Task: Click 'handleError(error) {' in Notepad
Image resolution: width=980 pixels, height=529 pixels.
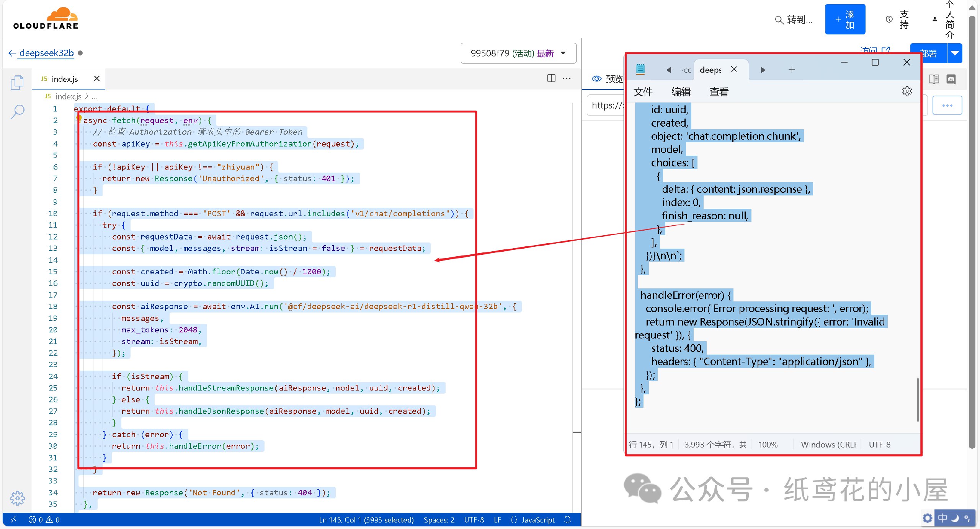Action: tap(686, 295)
